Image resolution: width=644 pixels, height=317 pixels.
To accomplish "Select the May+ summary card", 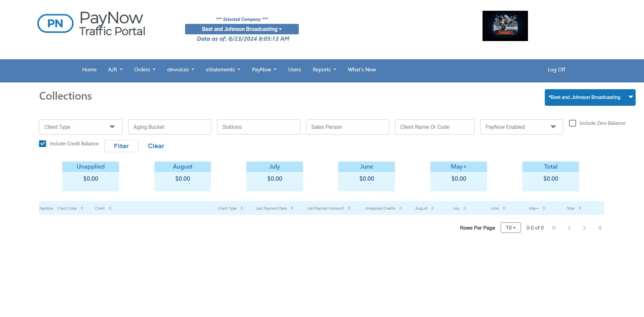I will 459,176.
